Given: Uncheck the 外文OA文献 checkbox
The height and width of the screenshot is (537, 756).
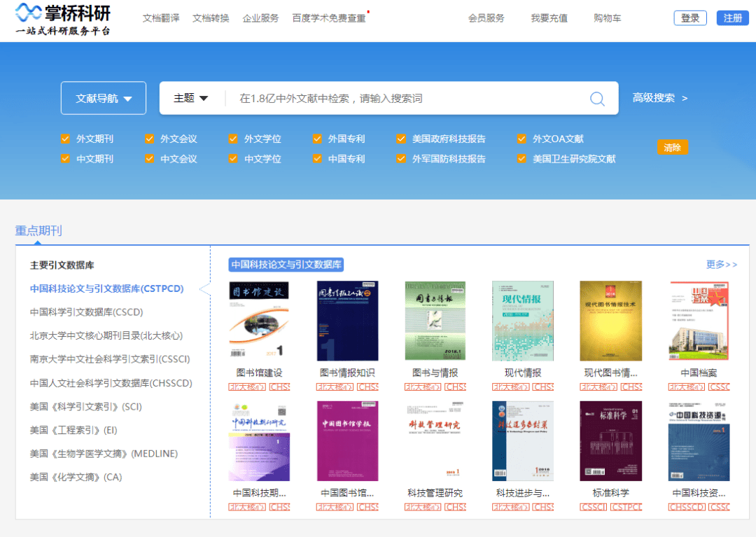Looking at the screenshot, I should coord(521,139).
